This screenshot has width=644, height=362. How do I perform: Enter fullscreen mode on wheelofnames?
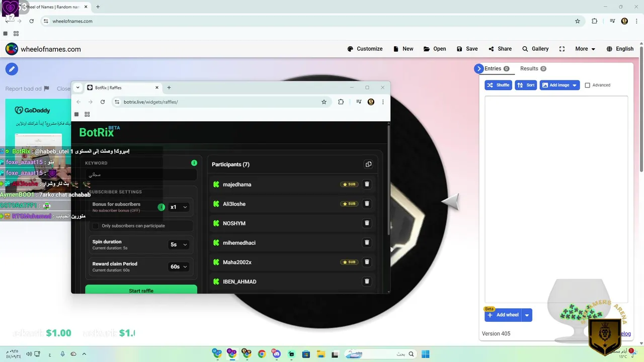coord(562,49)
